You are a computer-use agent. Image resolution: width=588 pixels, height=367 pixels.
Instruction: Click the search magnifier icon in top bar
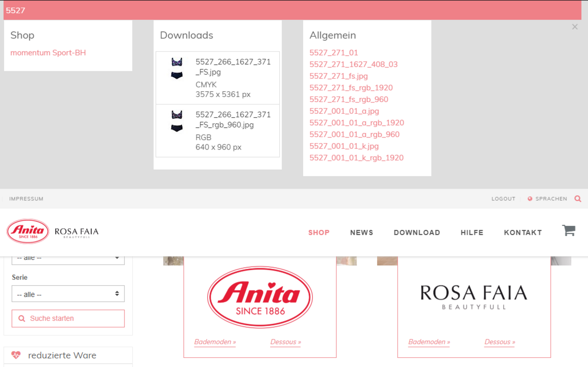point(578,199)
